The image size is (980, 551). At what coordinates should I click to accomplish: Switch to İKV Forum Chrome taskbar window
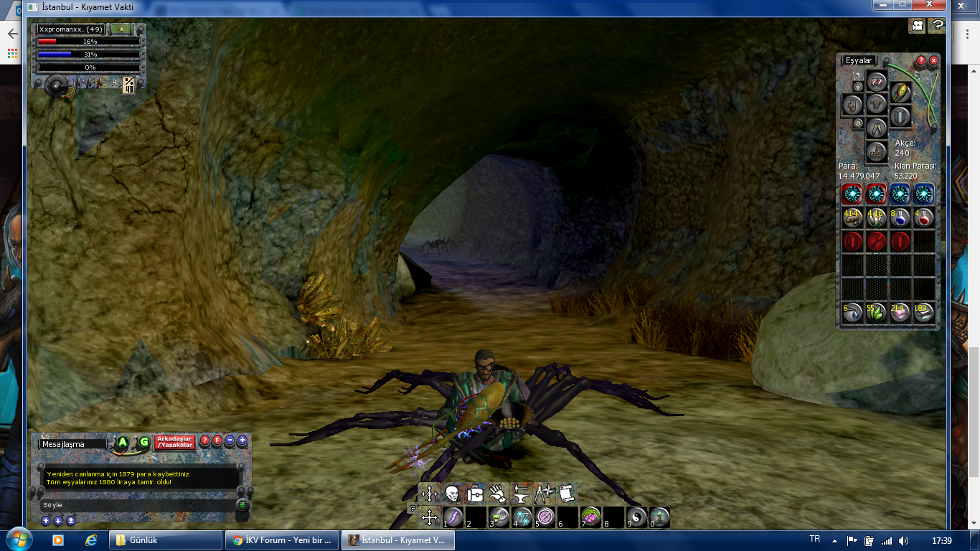click(281, 540)
